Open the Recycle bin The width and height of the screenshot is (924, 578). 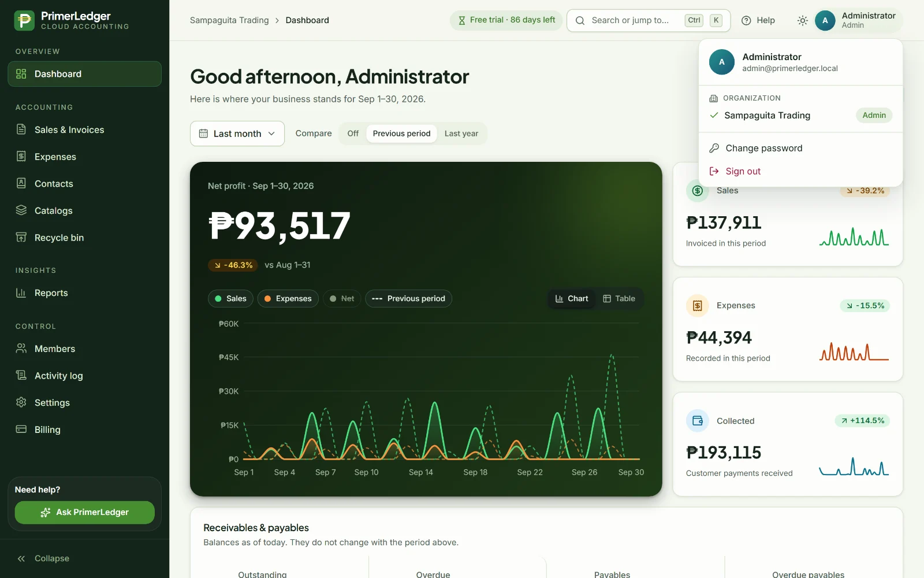(84, 238)
